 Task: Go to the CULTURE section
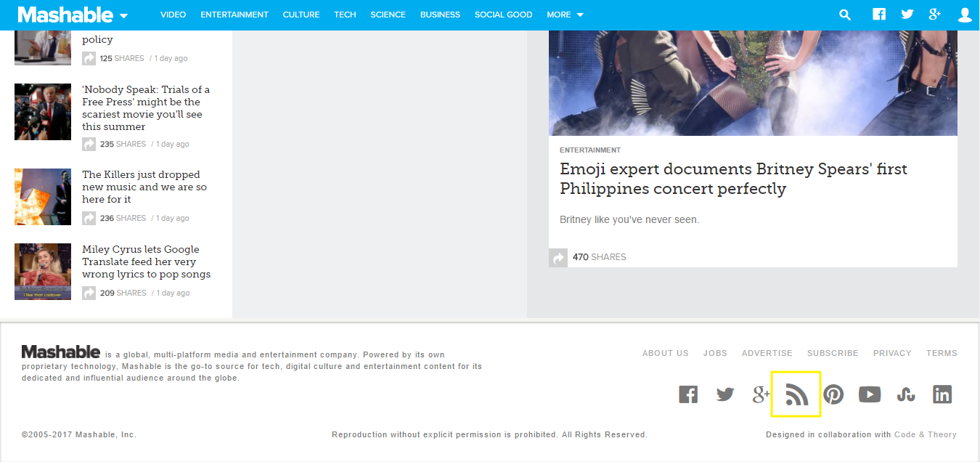tap(301, 15)
